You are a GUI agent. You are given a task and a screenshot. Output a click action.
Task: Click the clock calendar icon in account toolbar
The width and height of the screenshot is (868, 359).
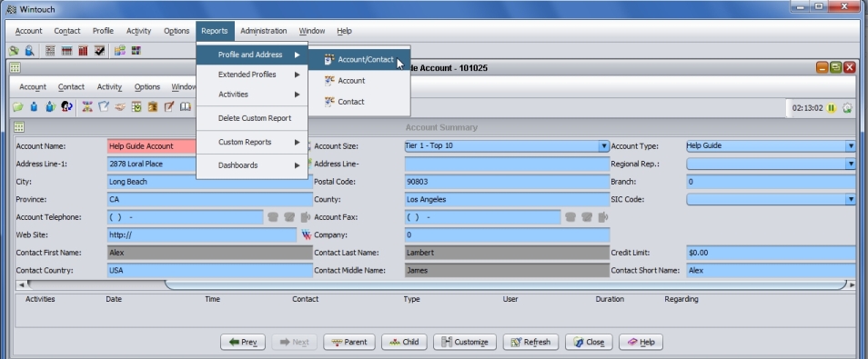click(x=136, y=106)
